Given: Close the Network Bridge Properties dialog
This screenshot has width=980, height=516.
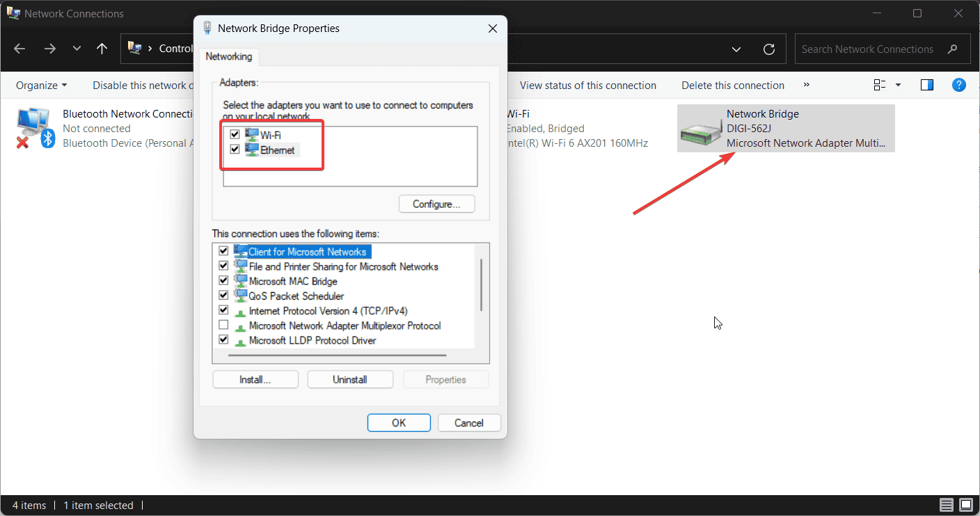Looking at the screenshot, I should coord(493,29).
